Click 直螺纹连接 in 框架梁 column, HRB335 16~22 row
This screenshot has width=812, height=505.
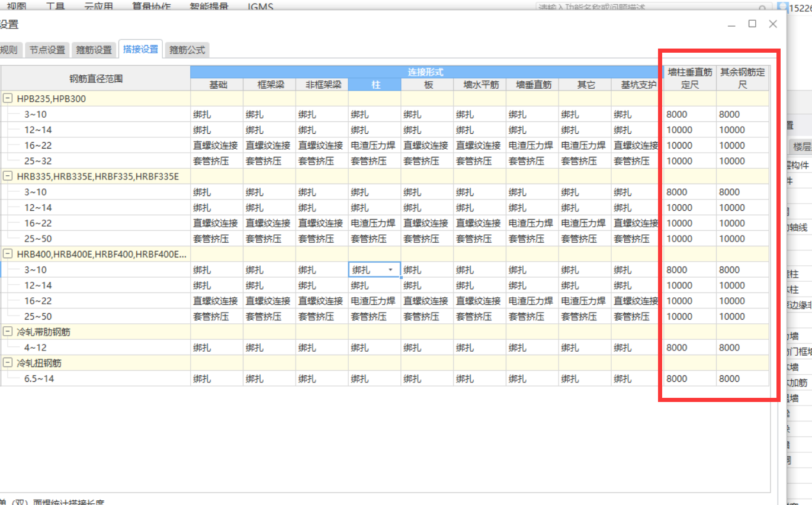click(268, 223)
